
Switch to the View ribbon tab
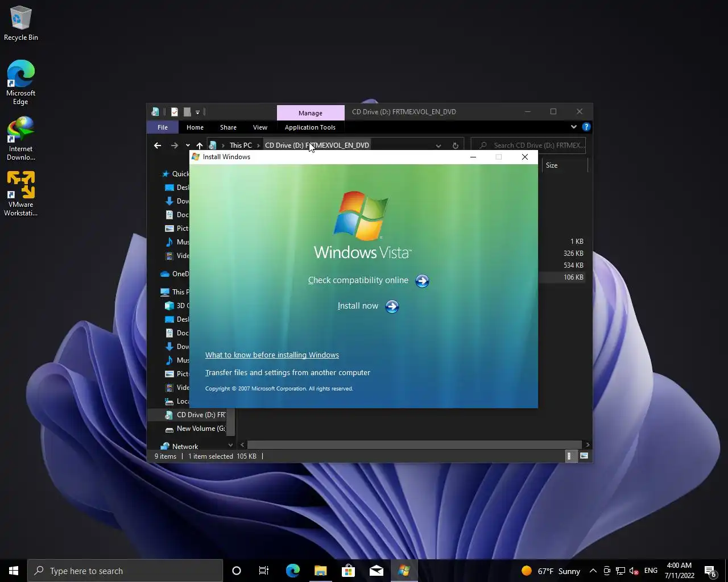pos(260,127)
